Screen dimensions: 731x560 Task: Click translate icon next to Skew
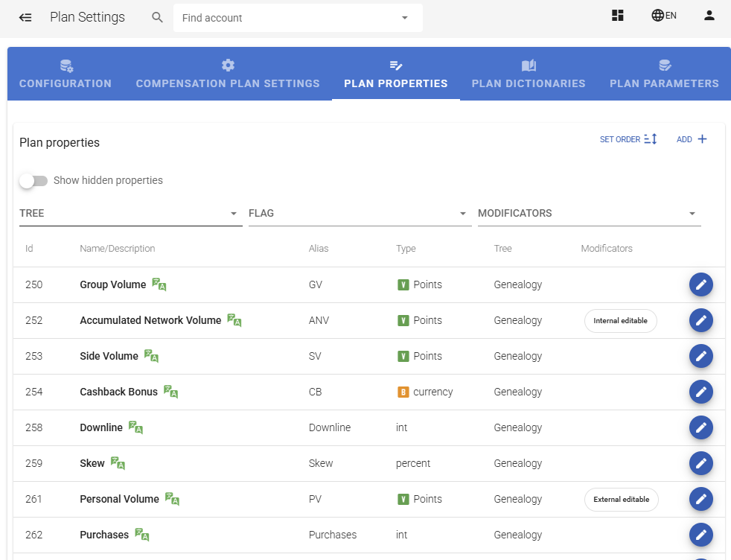click(x=118, y=463)
